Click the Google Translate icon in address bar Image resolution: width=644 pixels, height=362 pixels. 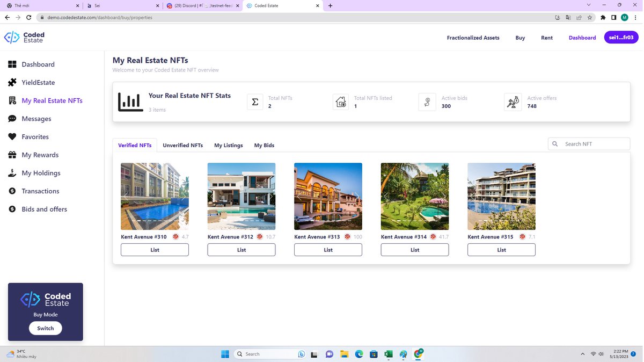point(568,17)
